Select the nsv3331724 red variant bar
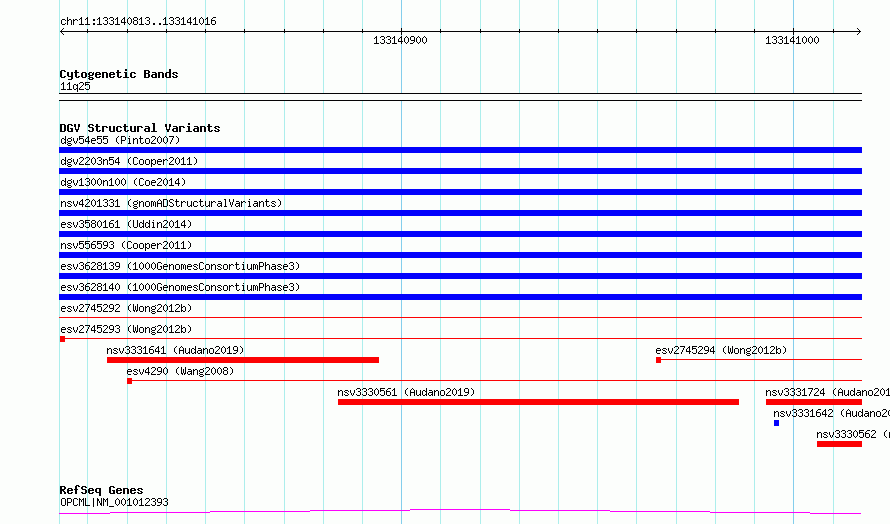This screenshot has width=890, height=524. point(814,402)
